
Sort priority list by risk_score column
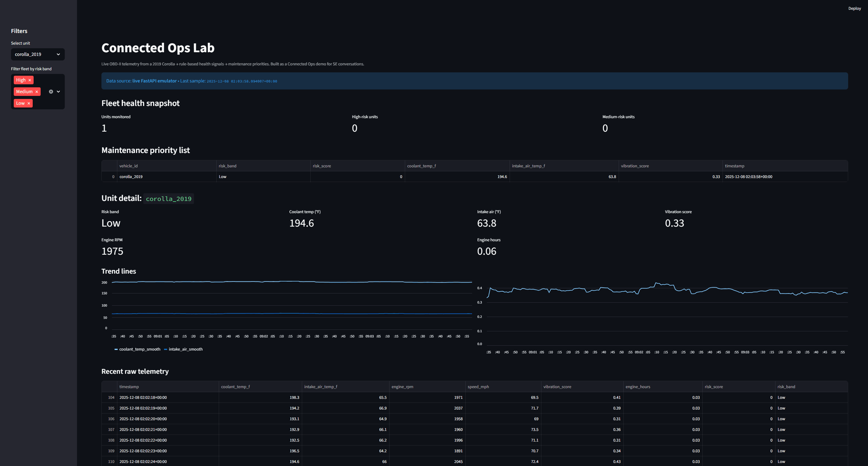pos(322,166)
